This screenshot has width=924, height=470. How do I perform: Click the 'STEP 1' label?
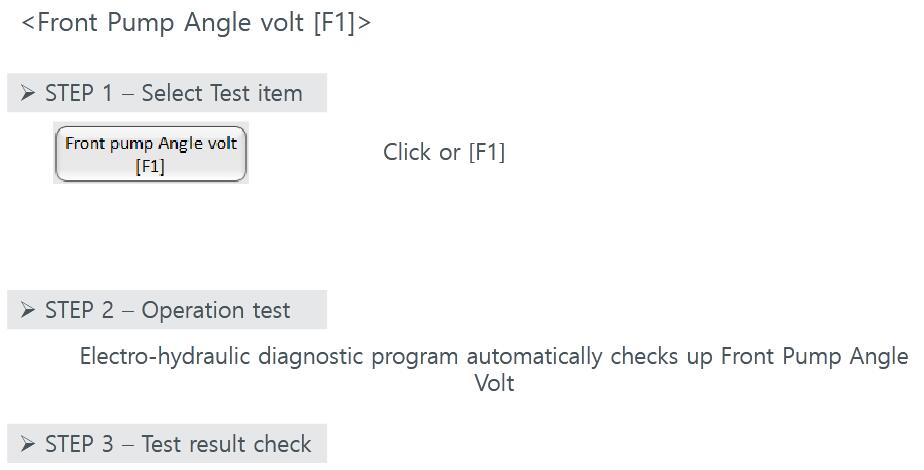coord(78,93)
